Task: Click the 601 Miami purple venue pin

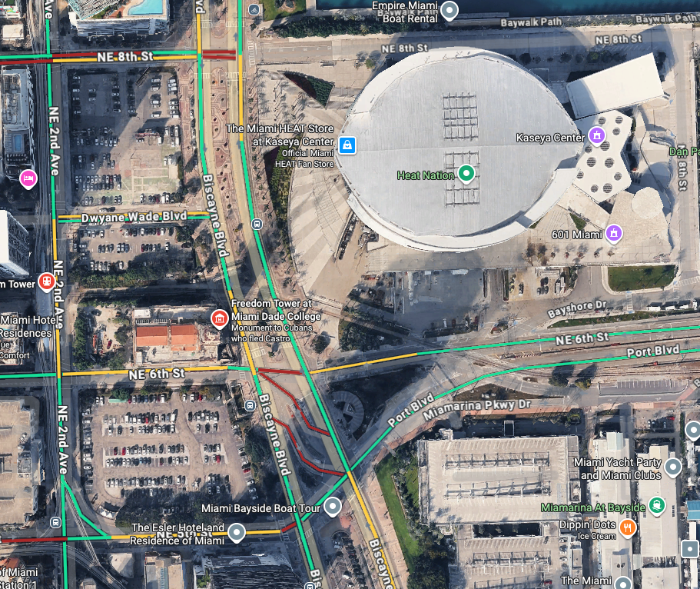Action: pos(614,233)
